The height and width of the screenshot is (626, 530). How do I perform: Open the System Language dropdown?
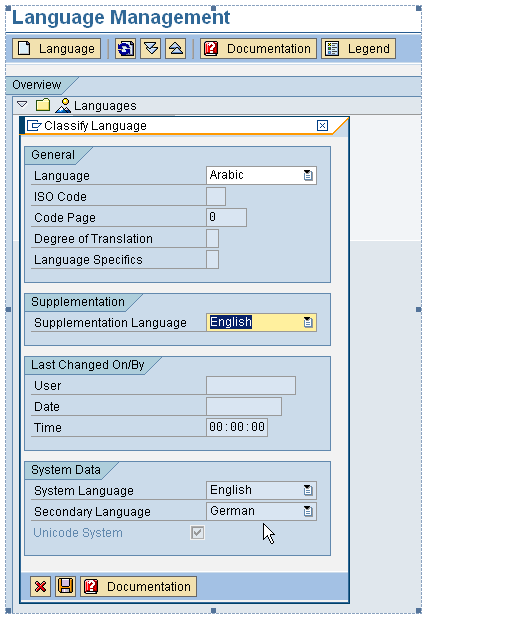click(308, 490)
